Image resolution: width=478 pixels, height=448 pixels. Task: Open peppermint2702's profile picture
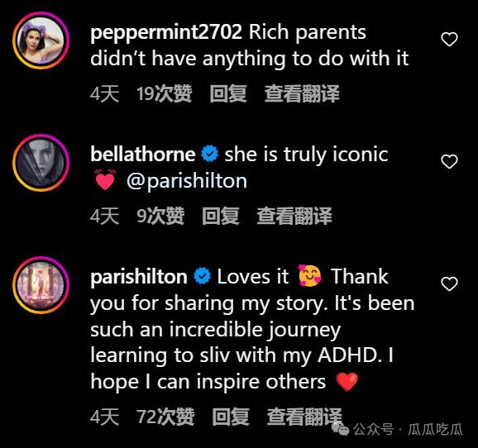[41, 41]
